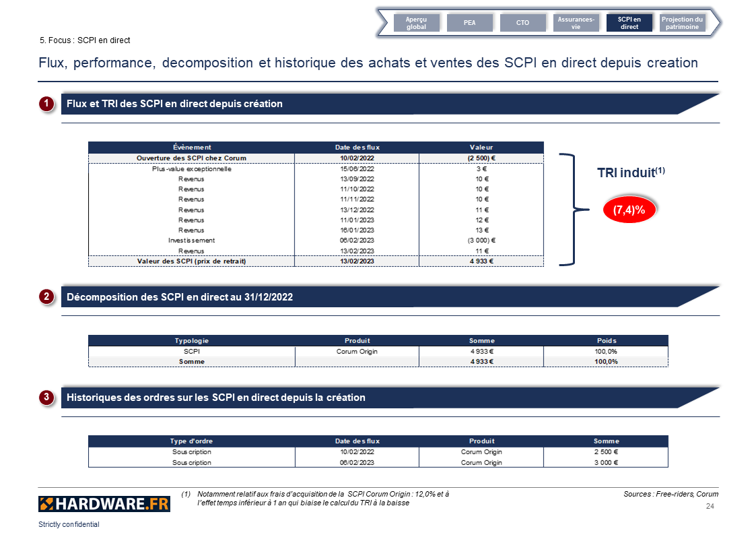Click Valeur des SCPI (prix de retrait)
756x535 pixels.
[192, 261]
